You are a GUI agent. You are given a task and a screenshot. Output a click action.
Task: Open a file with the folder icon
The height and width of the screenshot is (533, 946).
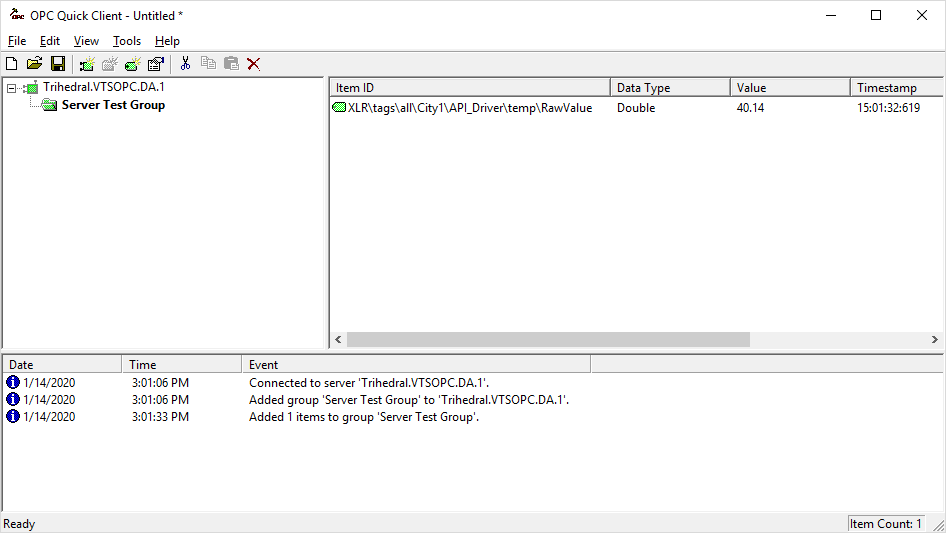pyautogui.click(x=34, y=63)
